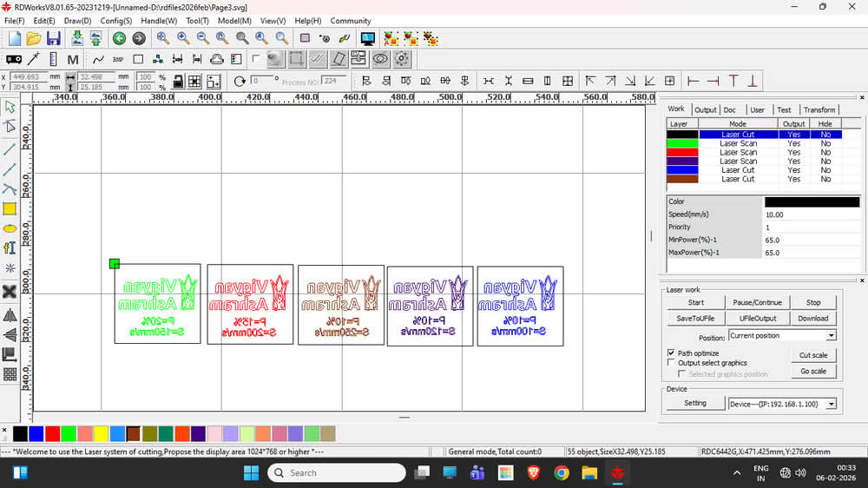Screen dimensions: 868x488
Task: Open the Device IP dropdown
Action: pyautogui.click(x=831, y=405)
